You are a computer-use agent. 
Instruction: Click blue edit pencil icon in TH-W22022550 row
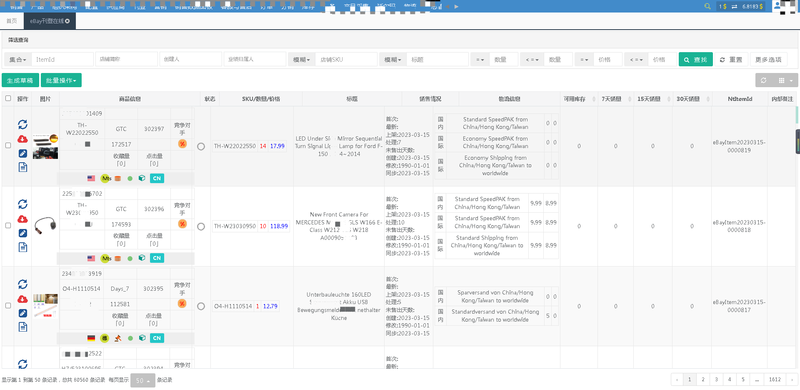click(x=22, y=153)
